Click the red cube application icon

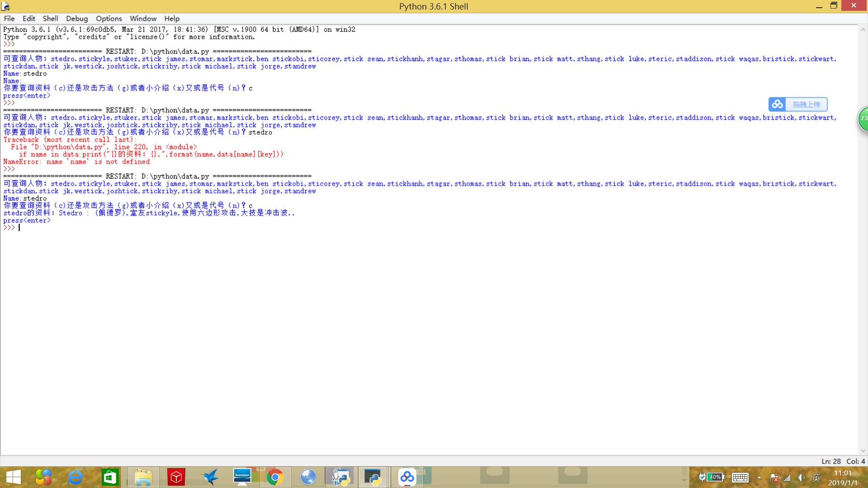coord(176,477)
